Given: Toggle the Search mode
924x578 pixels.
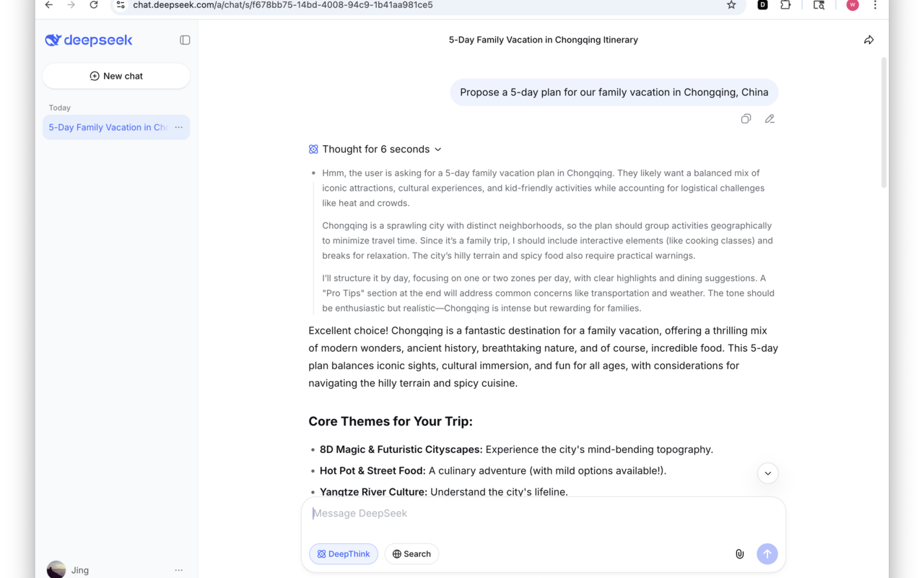Looking at the screenshot, I should coord(411,554).
